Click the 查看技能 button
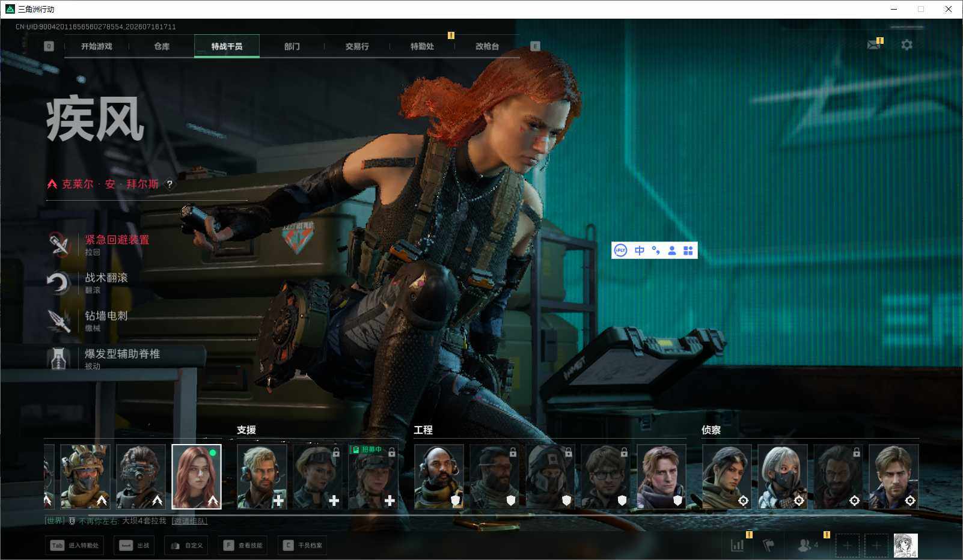The height and width of the screenshot is (560, 963). pyautogui.click(x=245, y=546)
